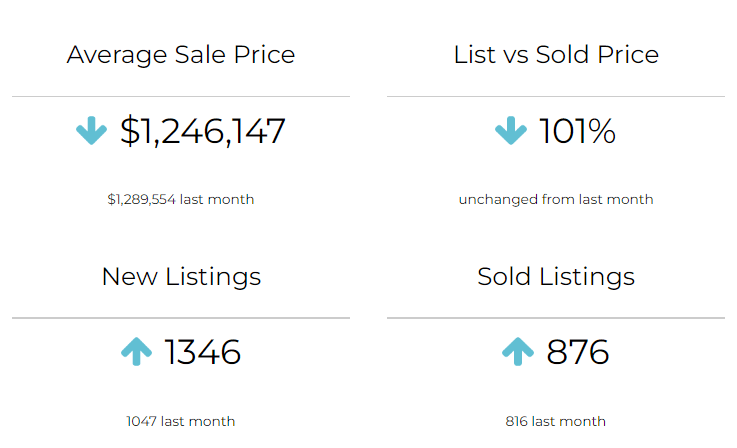Select the 1346 new listings number

tap(203, 352)
